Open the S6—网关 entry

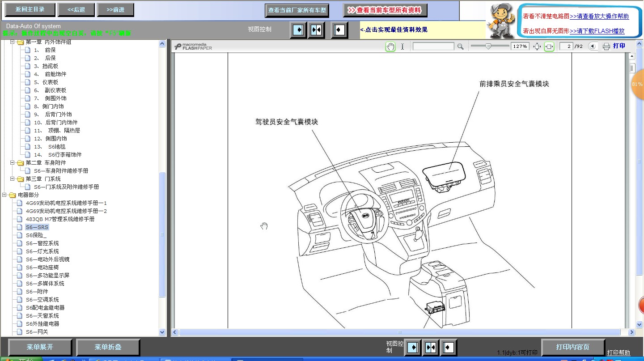[37, 332]
